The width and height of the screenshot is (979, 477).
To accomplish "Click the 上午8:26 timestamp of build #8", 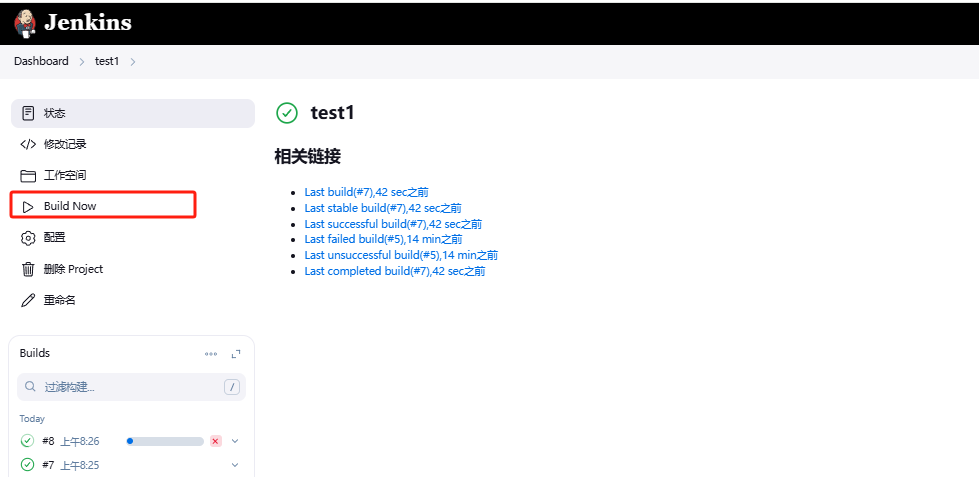I will (x=80, y=441).
